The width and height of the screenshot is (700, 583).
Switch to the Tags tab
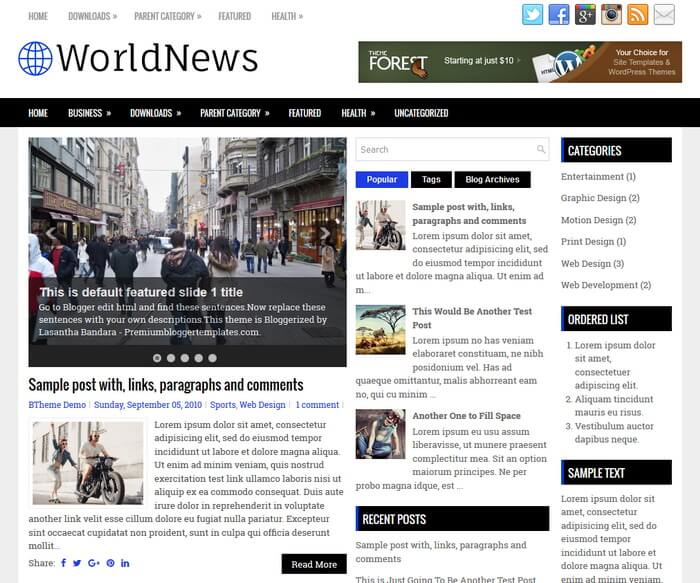tap(431, 180)
